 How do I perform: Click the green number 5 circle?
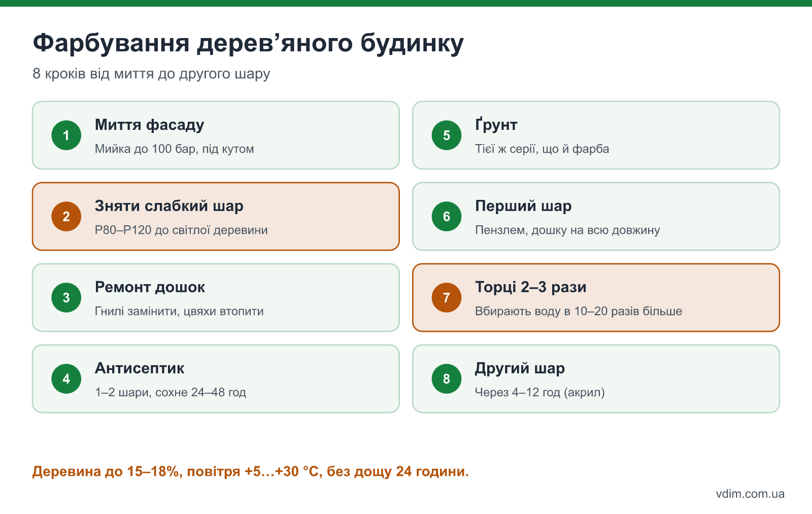pos(447,135)
